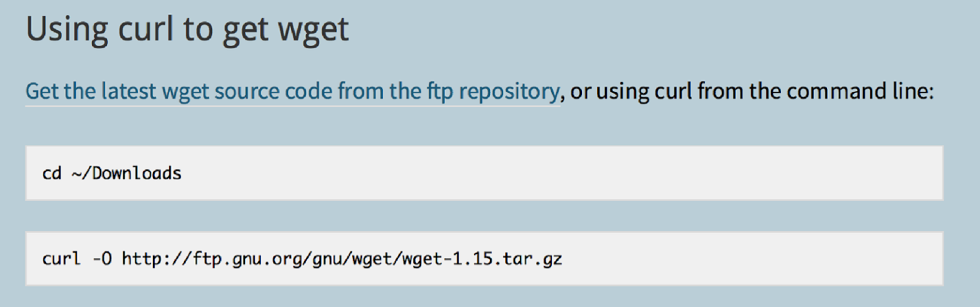Open the latest wget source code link
Image resolution: width=980 pixels, height=307 pixels.
coord(292,92)
